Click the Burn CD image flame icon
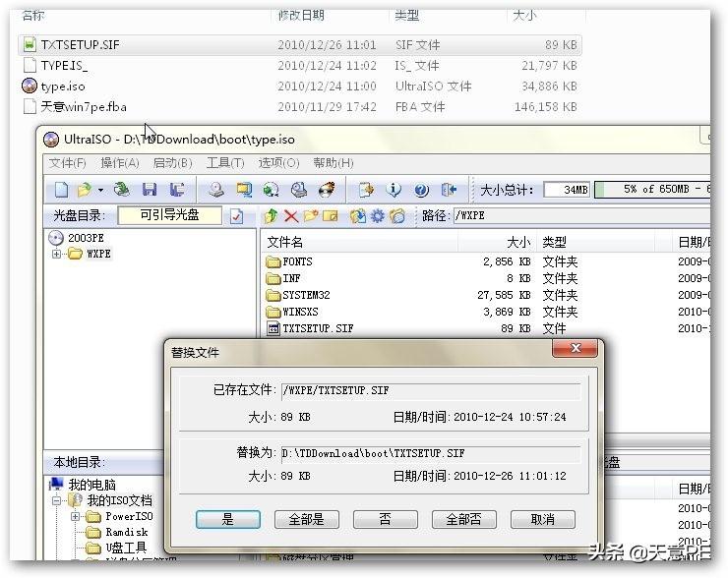Screen dimensions: 728x578 tap(327, 190)
